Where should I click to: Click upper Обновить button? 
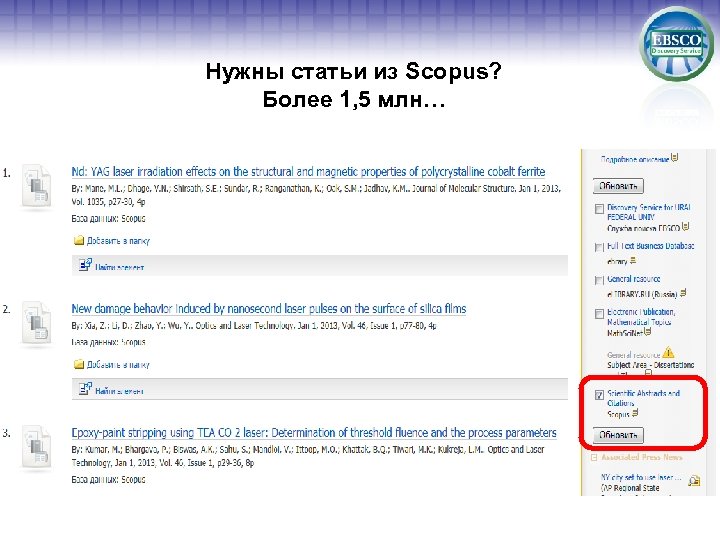pos(618,186)
